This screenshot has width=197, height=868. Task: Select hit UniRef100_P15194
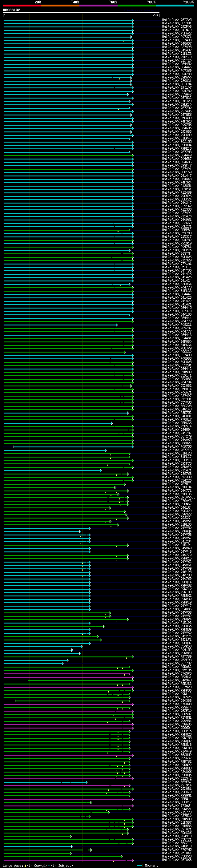click(x=176, y=545)
